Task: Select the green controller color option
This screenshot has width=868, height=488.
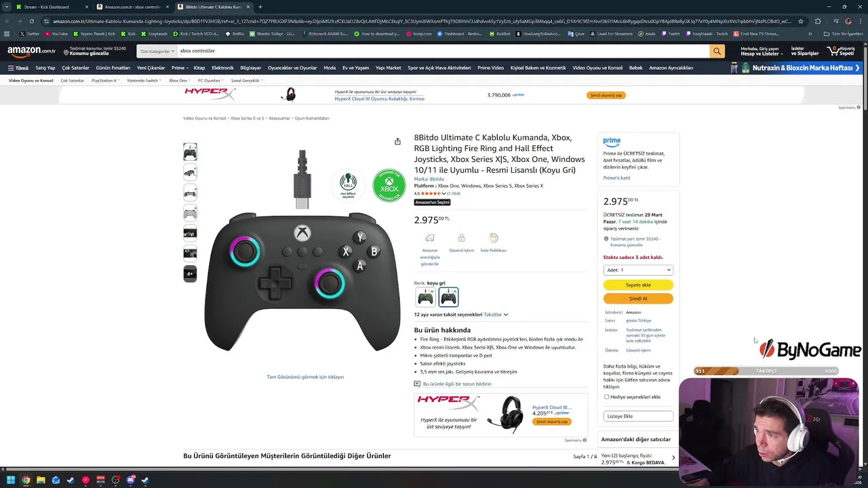Action: (x=425, y=297)
